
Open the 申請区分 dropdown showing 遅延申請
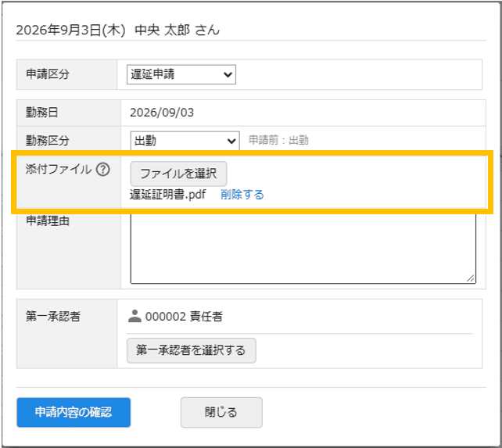tap(181, 74)
